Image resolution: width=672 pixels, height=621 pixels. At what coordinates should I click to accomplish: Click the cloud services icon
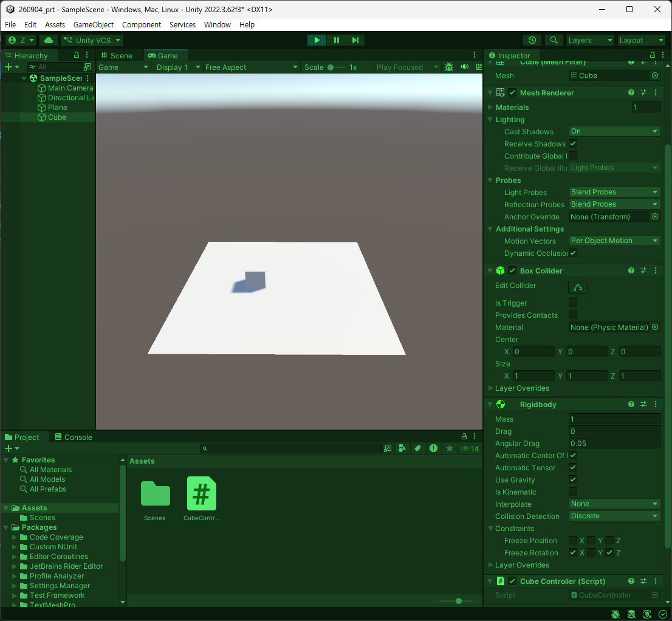(49, 40)
